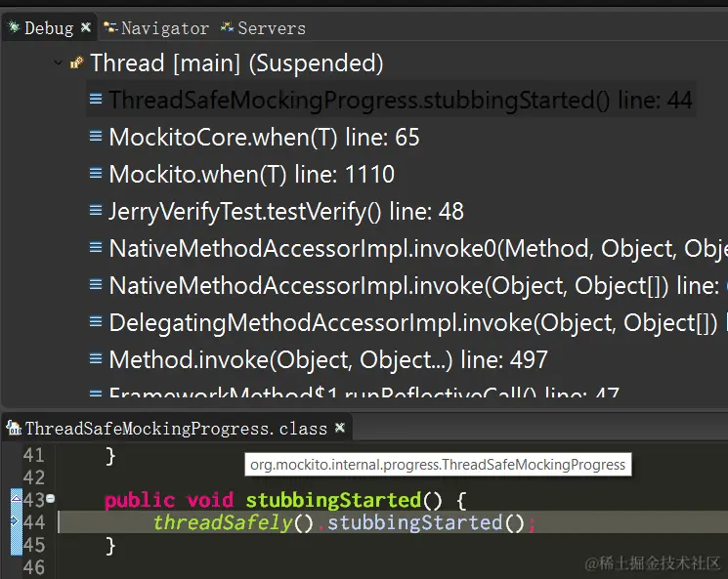Screen dimensions: 728x579
Task: Click the override marker at line 43
Action: pyautogui.click(x=17, y=499)
